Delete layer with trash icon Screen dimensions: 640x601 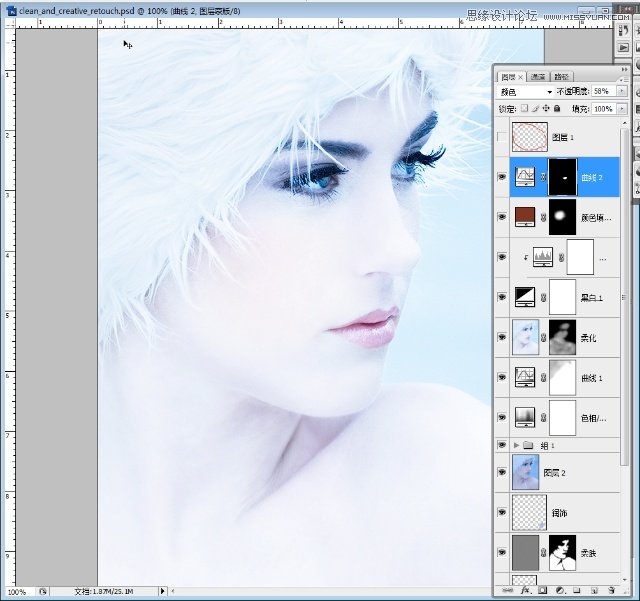pyautogui.click(x=611, y=590)
